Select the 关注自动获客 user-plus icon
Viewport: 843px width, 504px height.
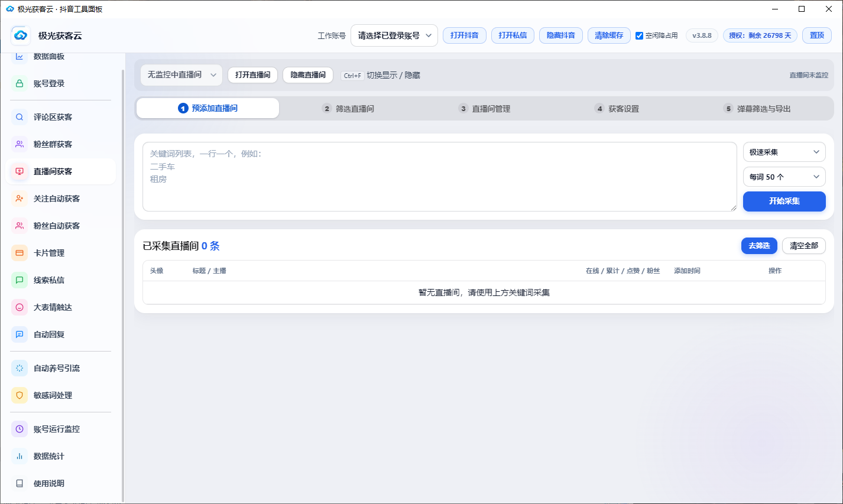point(20,199)
